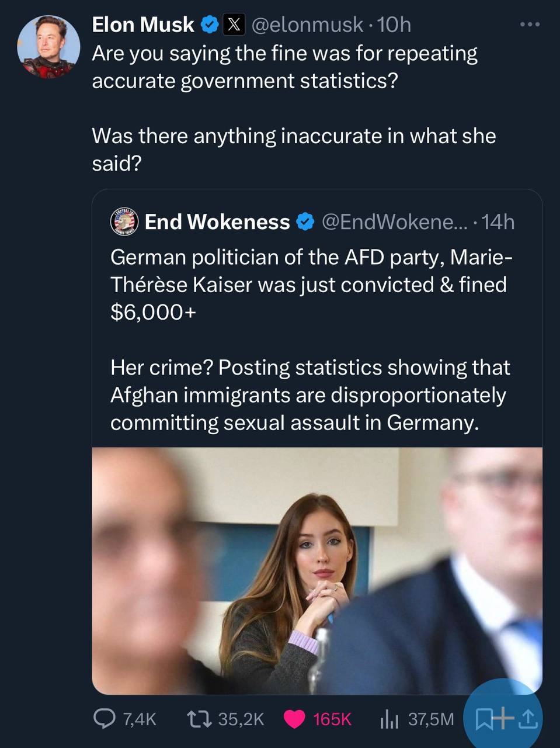This screenshot has height=748, width=560.
Task: Click the 14h timestamp on quoted post
Action: pyautogui.click(x=499, y=222)
